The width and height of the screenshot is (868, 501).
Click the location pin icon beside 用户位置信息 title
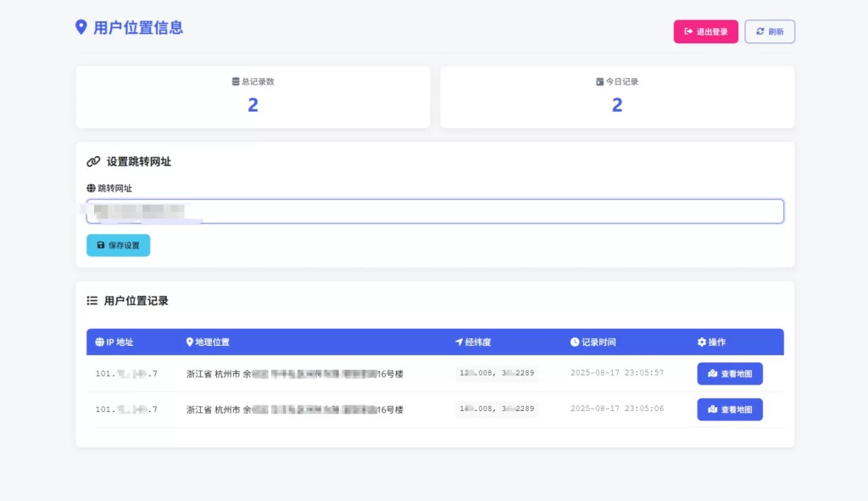(x=81, y=28)
